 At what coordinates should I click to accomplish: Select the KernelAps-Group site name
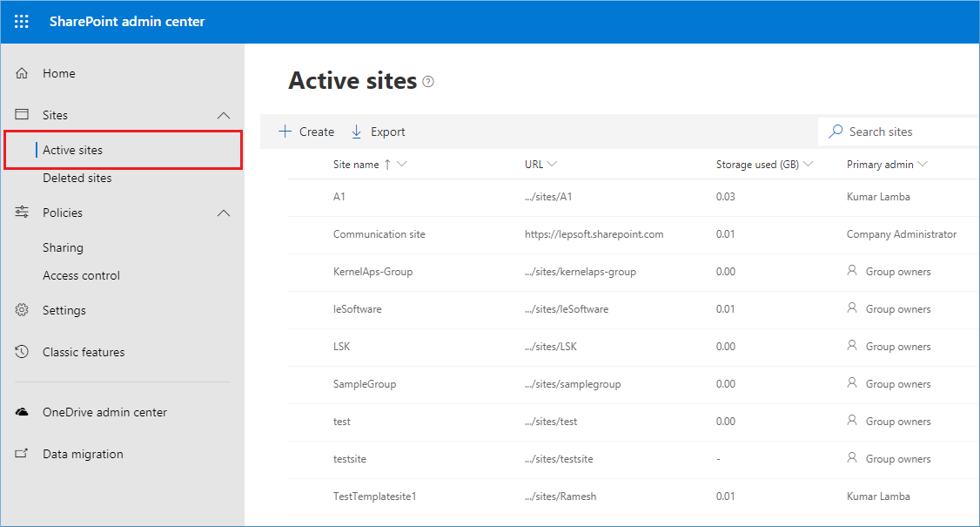click(373, 272)
